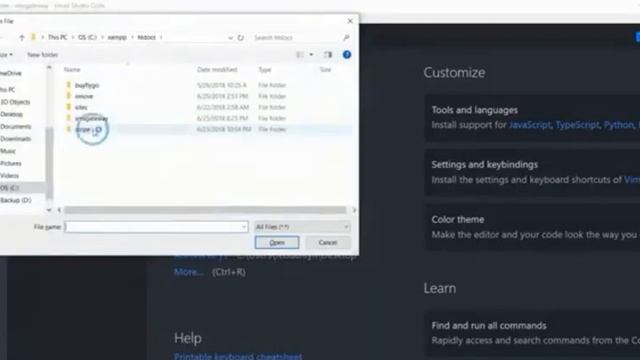This screenshot has height=360, width=640.
Task: Select OS (C:) in the address breadcrumb
Action: [87, 37]
